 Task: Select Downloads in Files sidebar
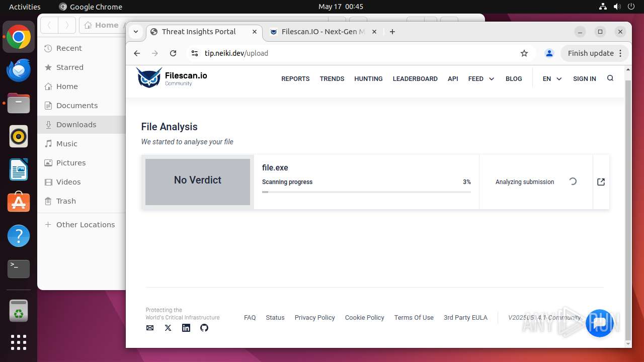[82, 125]
